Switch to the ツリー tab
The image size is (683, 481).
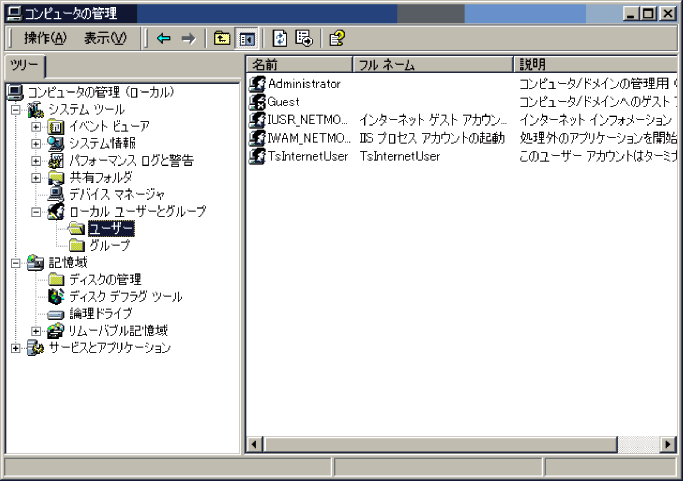[22, 65]
